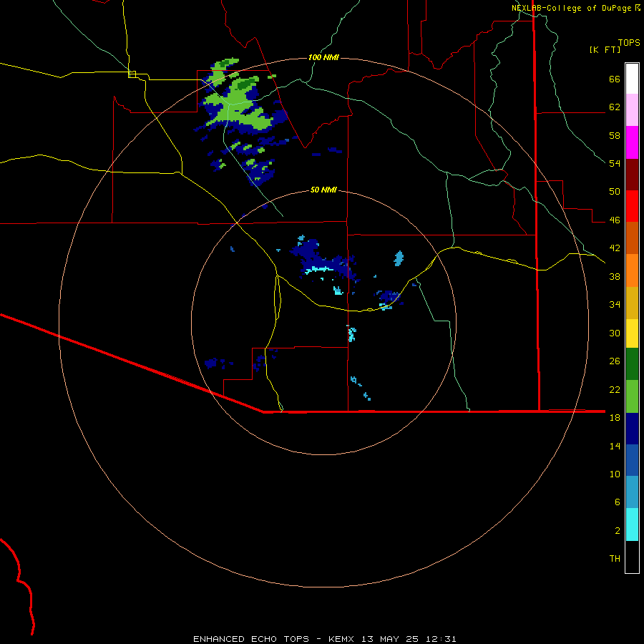Click the [K FT] units label
644x644 pixels.
click(605, 50)
